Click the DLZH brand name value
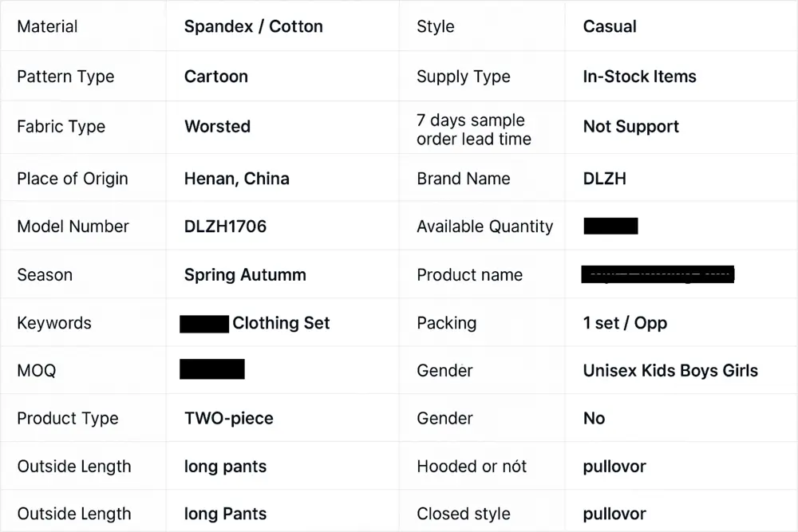Image resolution: width=798 pixels, height=532 pixels. click(x=604, y=179)
